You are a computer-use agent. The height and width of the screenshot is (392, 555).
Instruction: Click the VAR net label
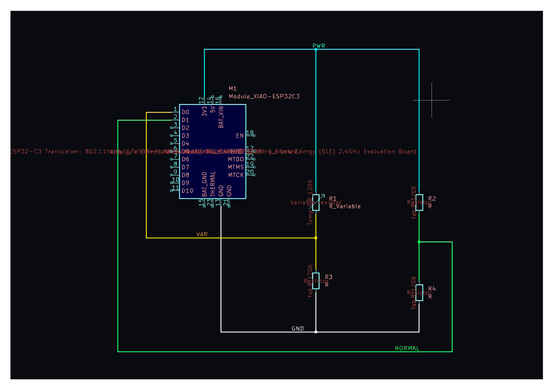click(x=202, y=234)
